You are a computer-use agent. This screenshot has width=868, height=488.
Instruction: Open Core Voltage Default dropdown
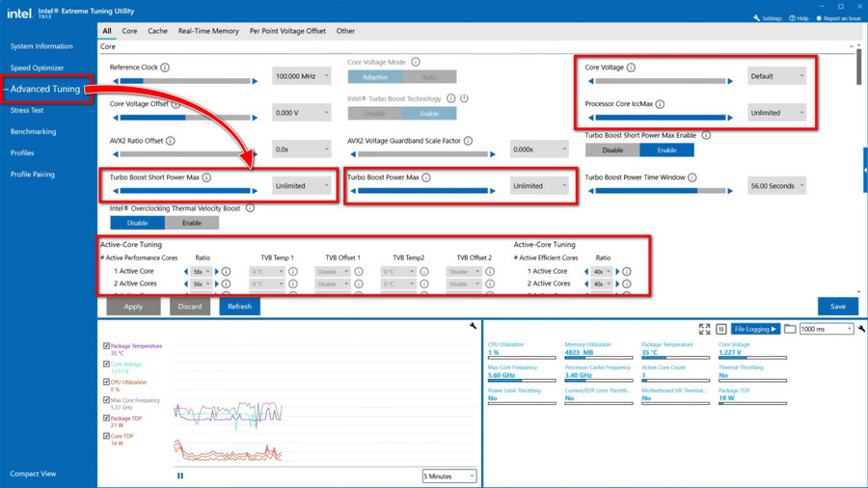tap(776, 76)
